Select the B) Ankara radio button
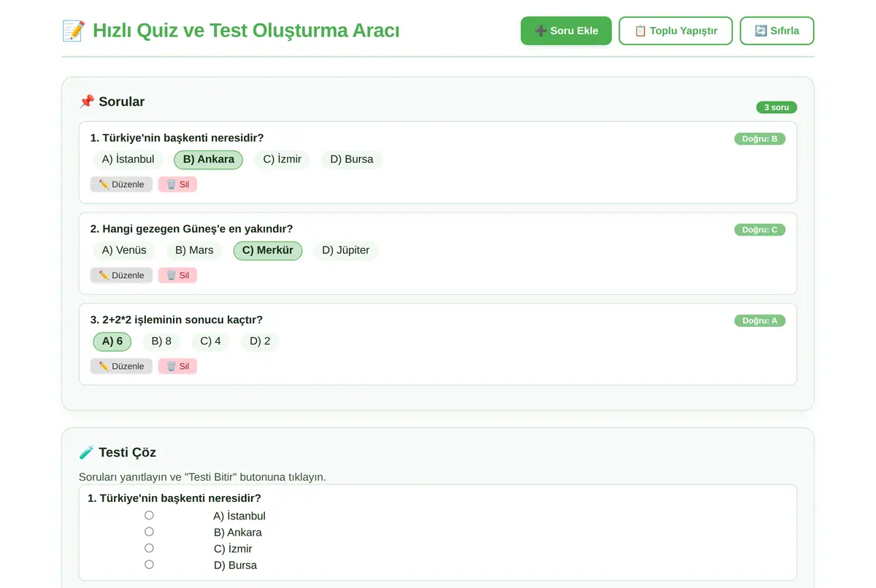876x588 pixels. (149, 532)
